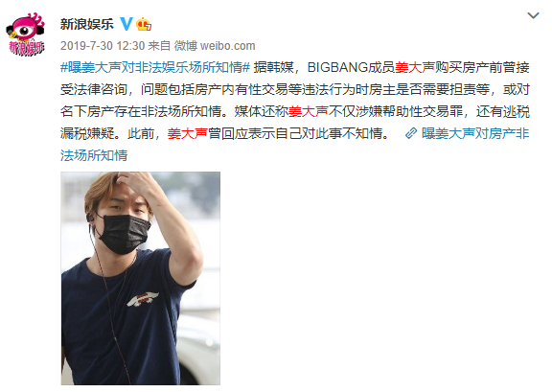The height and width of the screenshot is (392, 552).
Task: Click red 姜大声 before 曾回应表示
Action: pyautogui.click(x=188, y=133)
